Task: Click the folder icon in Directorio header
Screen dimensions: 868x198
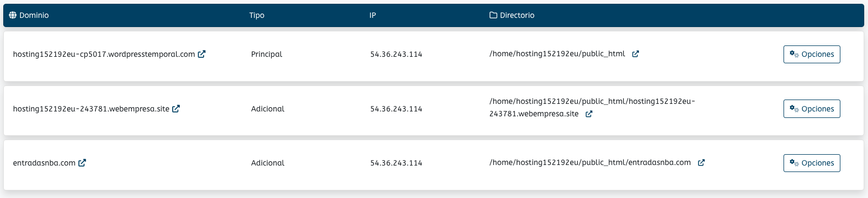Action: [x=493, y=15]
